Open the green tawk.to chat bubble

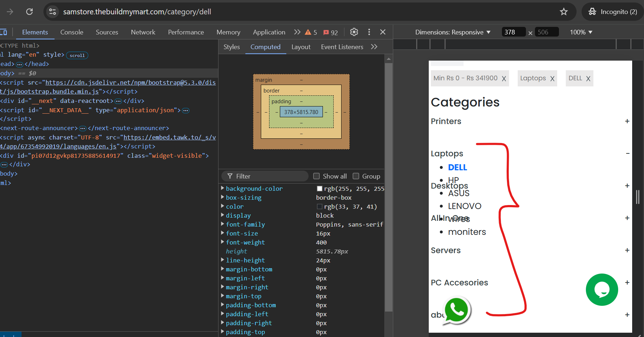coord(602,290)
